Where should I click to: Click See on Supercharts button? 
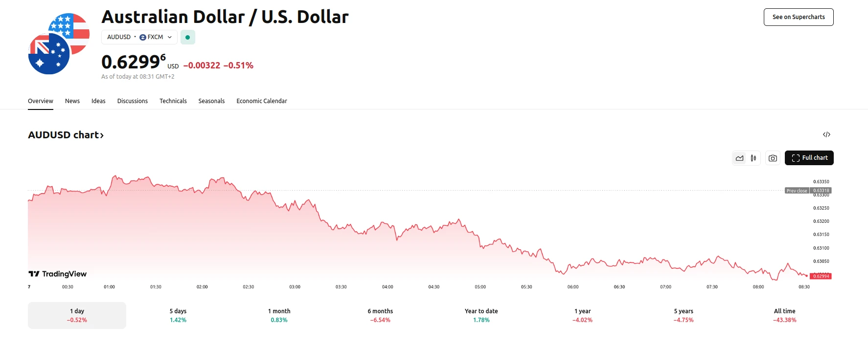click(x=798, y=17)
